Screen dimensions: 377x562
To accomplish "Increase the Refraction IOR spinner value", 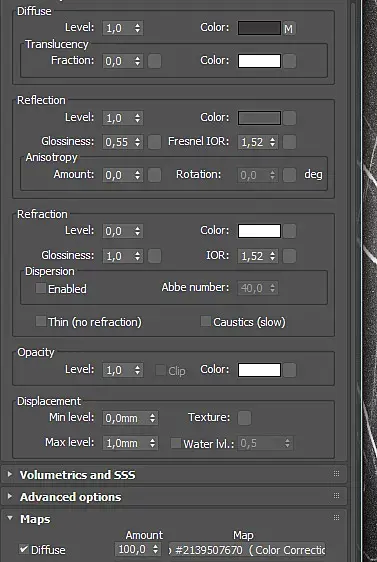I will (273, 253).
